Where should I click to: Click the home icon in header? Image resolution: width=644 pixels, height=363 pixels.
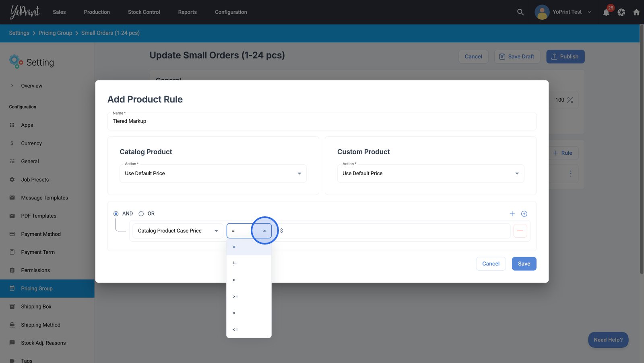(636, 12)
